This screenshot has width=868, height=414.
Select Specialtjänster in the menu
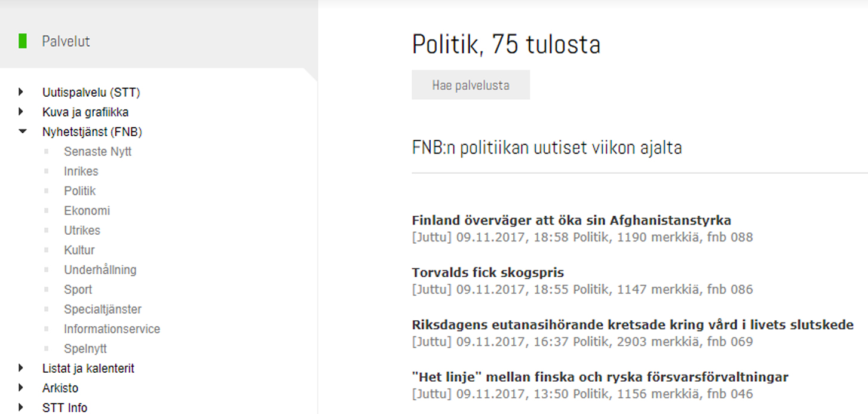click(102, 309)
